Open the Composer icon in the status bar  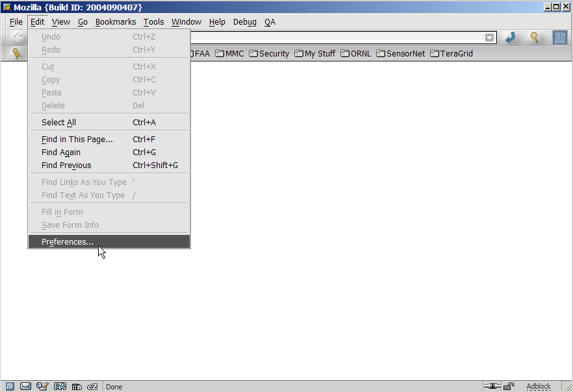[x=42, y=386]
